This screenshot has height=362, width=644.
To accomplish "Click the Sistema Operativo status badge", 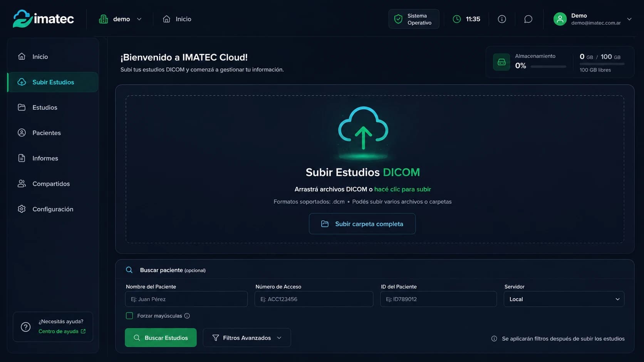I will coord(414,19).
